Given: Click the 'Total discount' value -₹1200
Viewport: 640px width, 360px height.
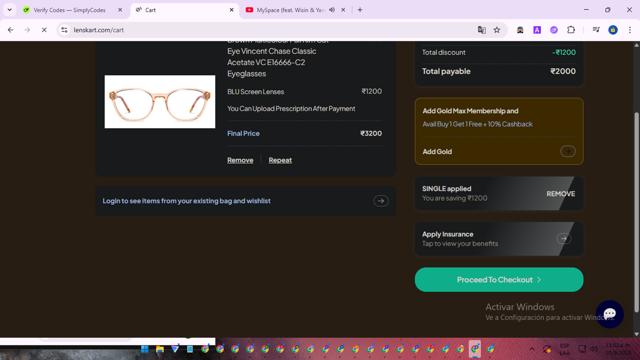Looking at the screenshot, I should point(564,53).
